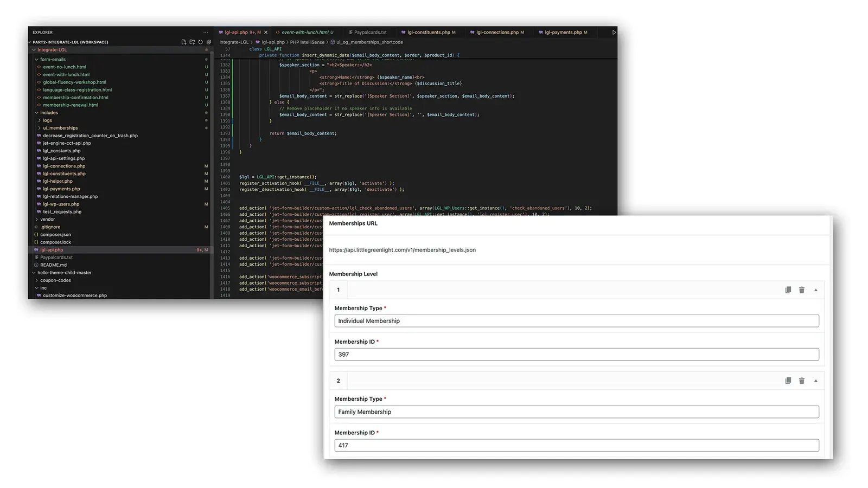Open global-fluency-workshop.html file
This screenshot has height=488, width=868.
pyautogui.click(x=74, y=82)
